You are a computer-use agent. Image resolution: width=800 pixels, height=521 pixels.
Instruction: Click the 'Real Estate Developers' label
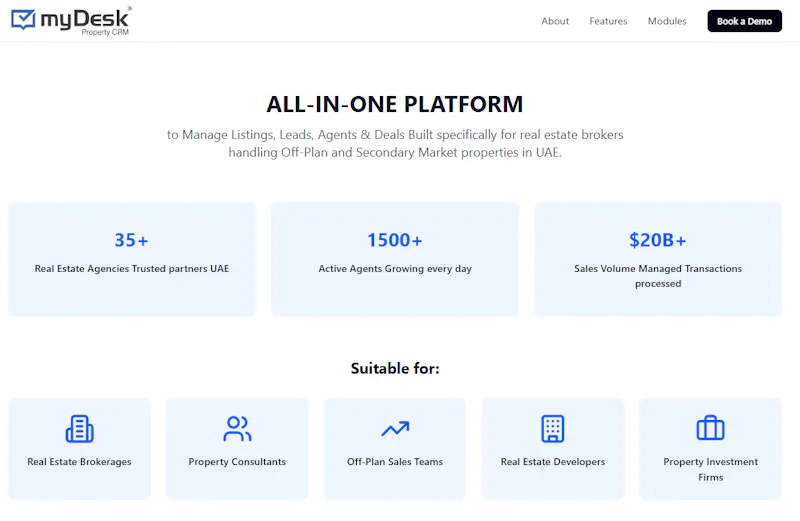[553, 462]
